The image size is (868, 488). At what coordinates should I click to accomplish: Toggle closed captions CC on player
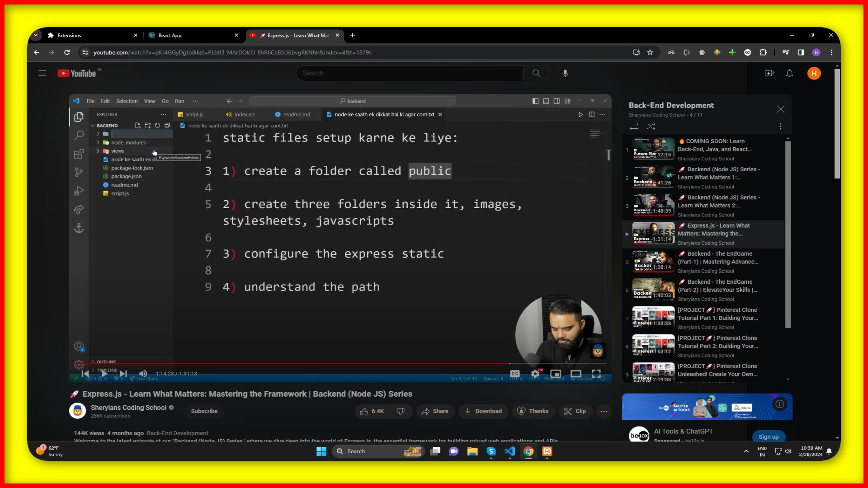[515, 374]
